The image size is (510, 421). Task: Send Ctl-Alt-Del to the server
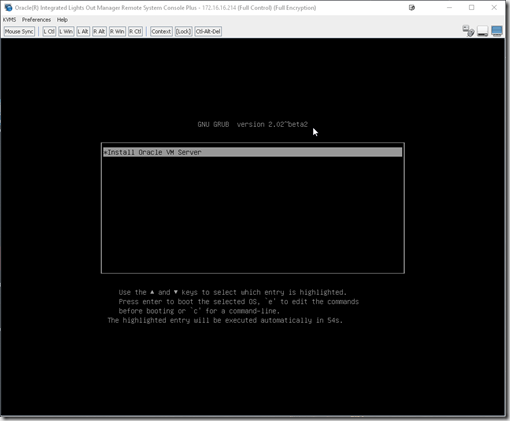point(208,31)
